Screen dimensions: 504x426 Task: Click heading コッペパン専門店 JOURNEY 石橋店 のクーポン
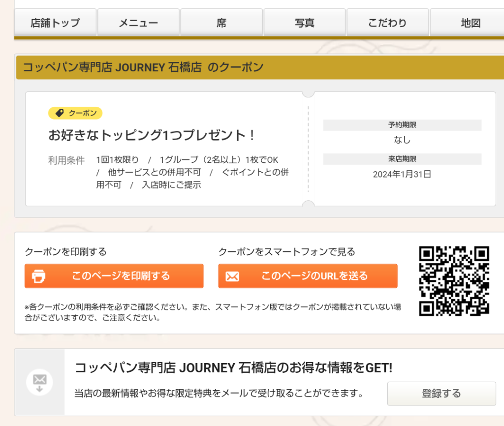click(143, 67)
